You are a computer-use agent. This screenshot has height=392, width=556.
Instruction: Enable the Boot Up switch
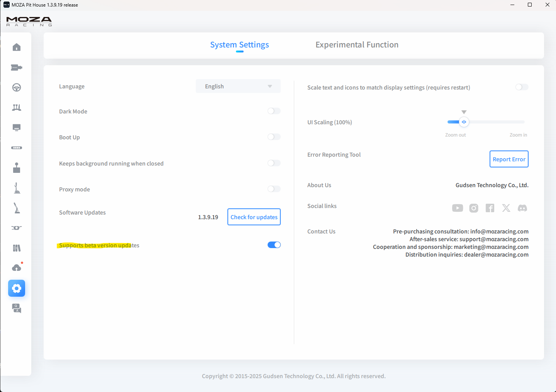coord(274,137)
